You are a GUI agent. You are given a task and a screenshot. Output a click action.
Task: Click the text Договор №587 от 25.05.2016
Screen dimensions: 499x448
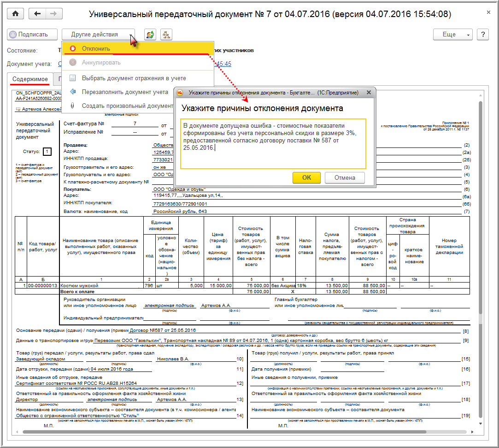click(163, 330)
